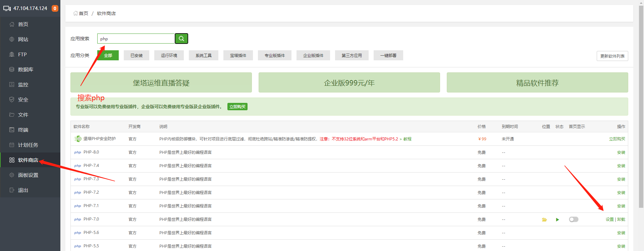Click 卸载 to uninstall PHP-7.0
This screenshot has height=251, width=644.
point(621,219)
